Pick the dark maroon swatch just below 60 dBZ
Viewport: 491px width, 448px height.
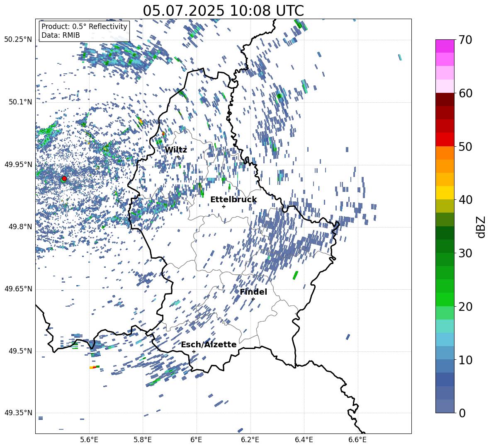coord(445,99)
